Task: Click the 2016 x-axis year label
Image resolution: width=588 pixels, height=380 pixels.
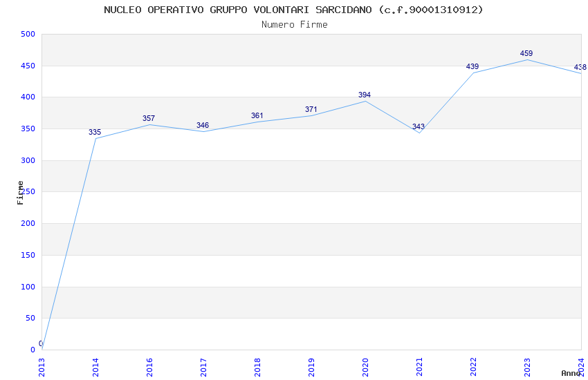Action: tap(149, 367)
